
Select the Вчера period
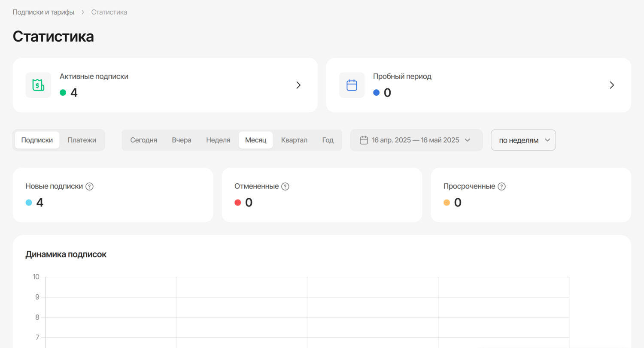pos(182,140)
